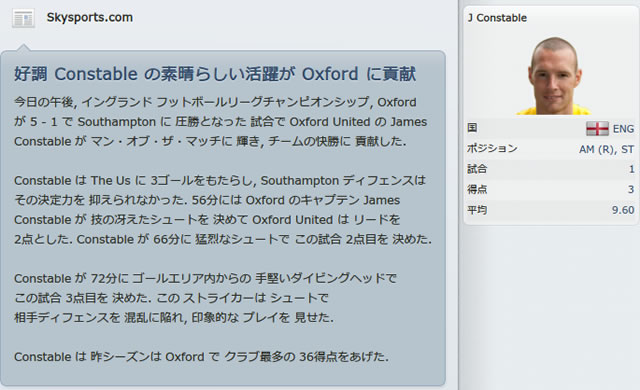Open J Constable player name header
640x390 pixels.
click(497, 18)
